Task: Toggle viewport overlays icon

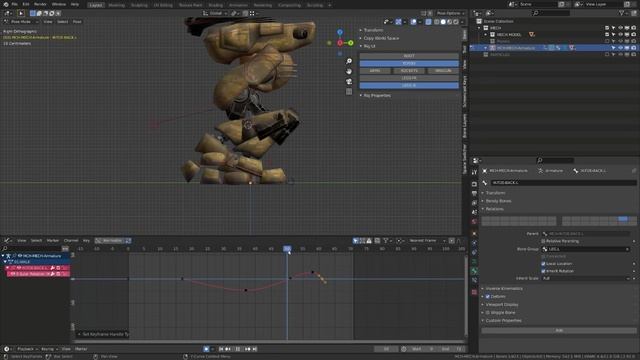Action: click(413, 22)
